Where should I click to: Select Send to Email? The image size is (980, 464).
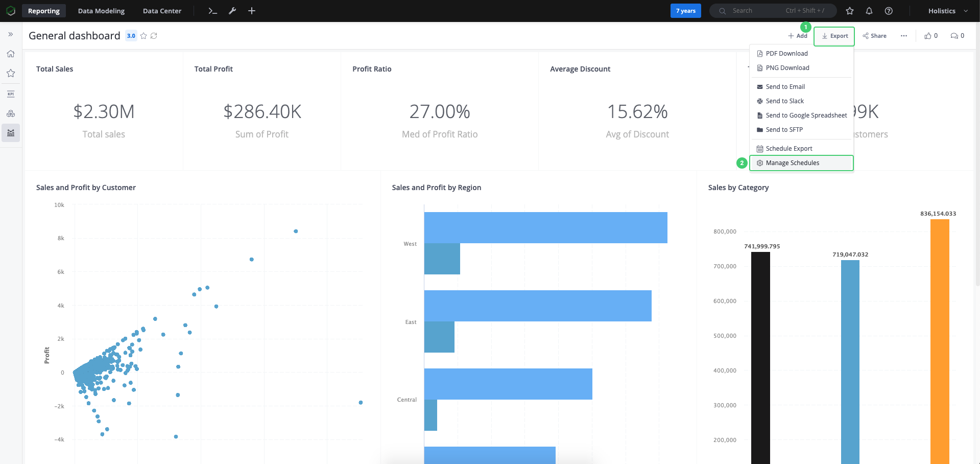click(x=801, y=87)
